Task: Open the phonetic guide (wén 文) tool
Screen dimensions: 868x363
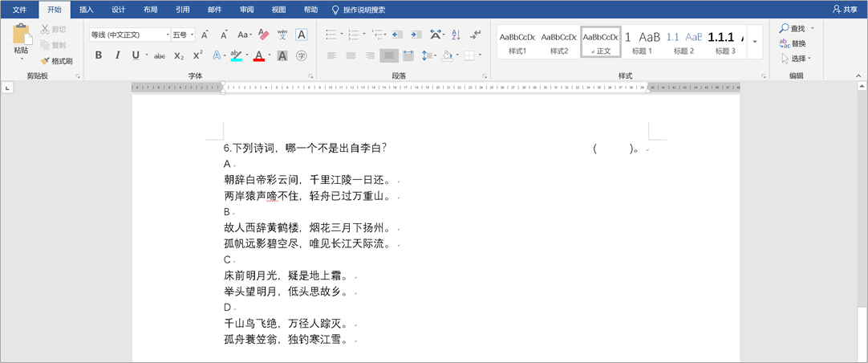Action: [282, 35]
